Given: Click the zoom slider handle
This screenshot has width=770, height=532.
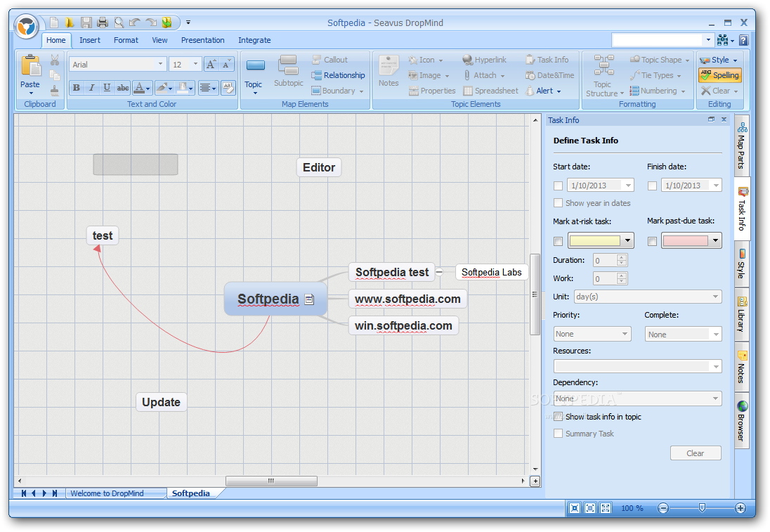Looking at the screenshot, I should coord(703,508).
